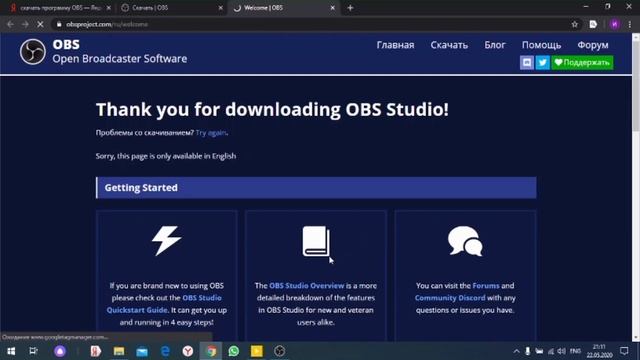The image size is (640, 360).
Task: Open the Community Discord link
Action: [x=450, y=298]
